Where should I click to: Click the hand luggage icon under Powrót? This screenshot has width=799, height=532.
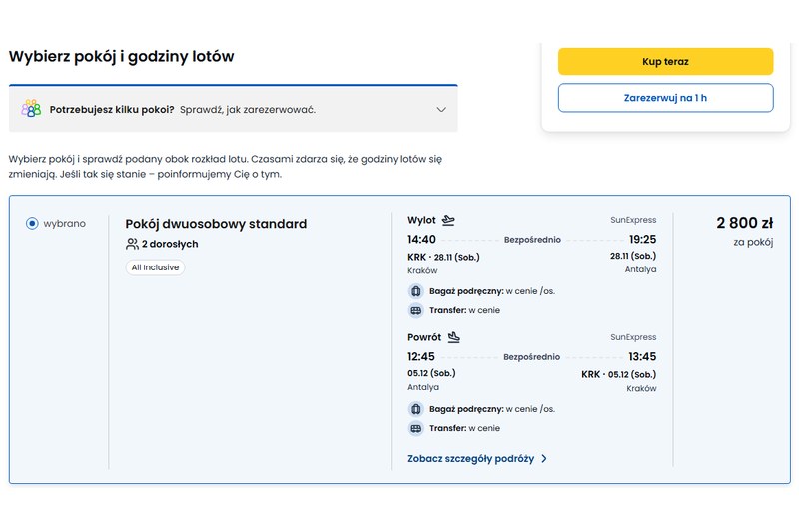pyautogui.click(x=416, y=409)
